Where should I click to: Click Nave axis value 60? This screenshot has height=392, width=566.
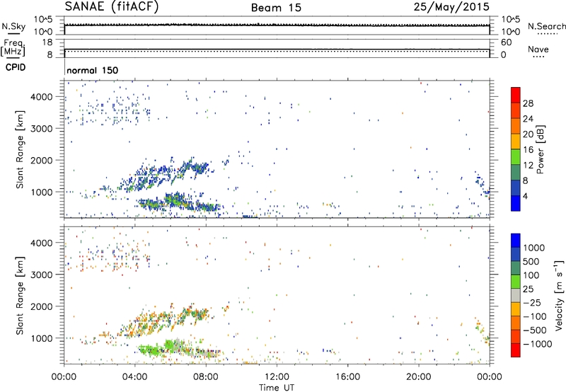pos(506,42)
